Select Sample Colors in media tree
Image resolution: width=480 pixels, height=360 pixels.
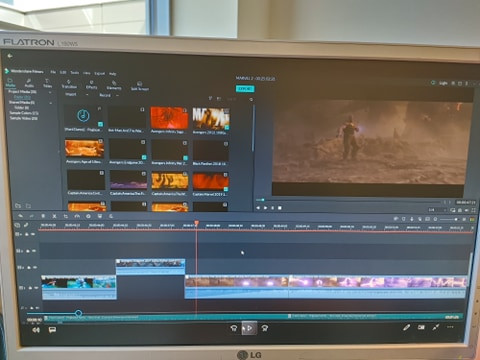(x=23, y=113)
